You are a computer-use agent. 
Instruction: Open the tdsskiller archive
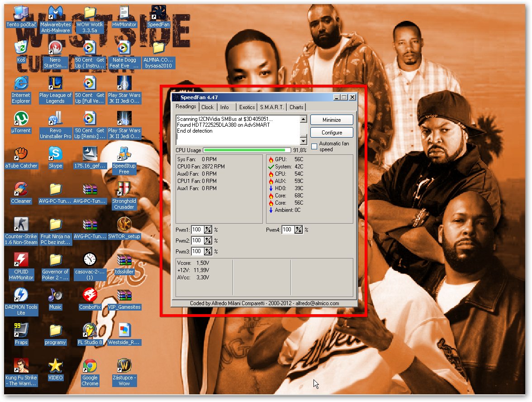tap(124, 264)
